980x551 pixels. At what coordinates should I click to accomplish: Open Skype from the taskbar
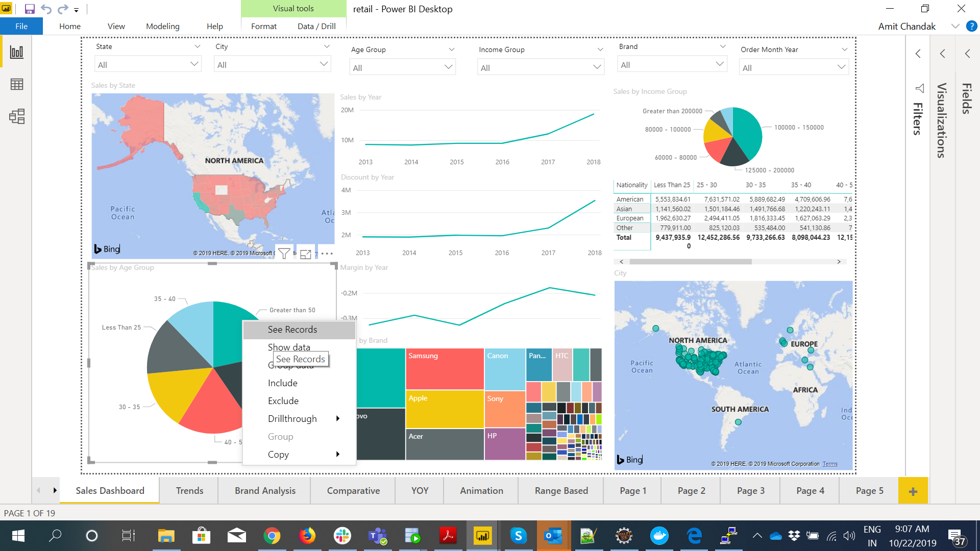(x=519, y=536)
